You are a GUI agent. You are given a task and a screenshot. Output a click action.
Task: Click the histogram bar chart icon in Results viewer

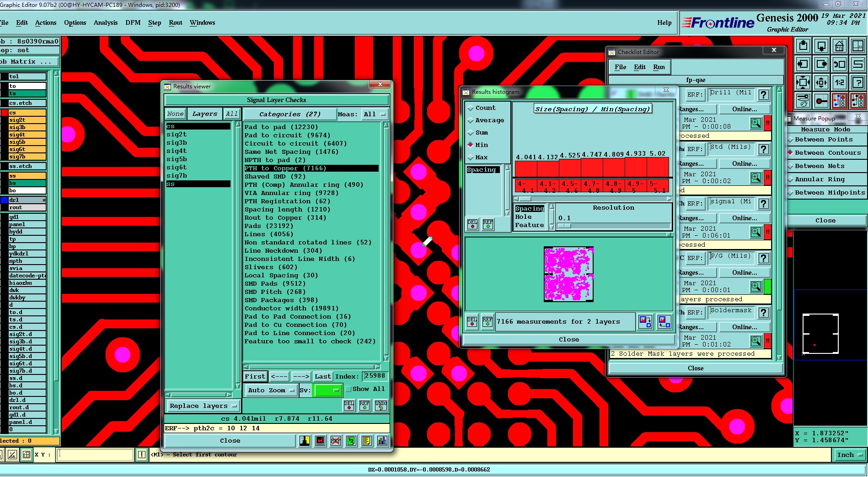click(382, 441)
